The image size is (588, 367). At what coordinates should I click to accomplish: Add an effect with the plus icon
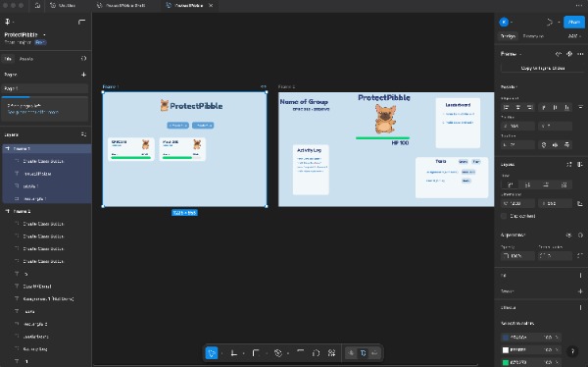click(580, 307)
